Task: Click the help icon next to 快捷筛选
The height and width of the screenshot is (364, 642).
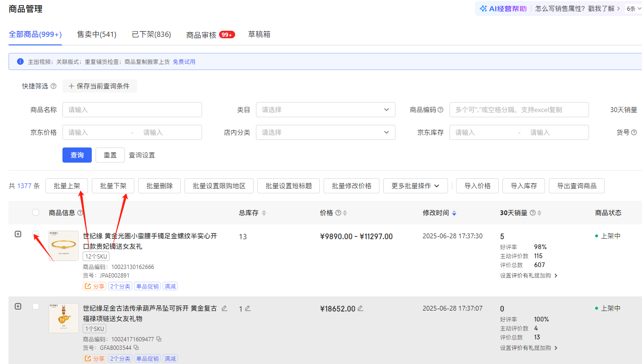Action: [x=53, y=86]
